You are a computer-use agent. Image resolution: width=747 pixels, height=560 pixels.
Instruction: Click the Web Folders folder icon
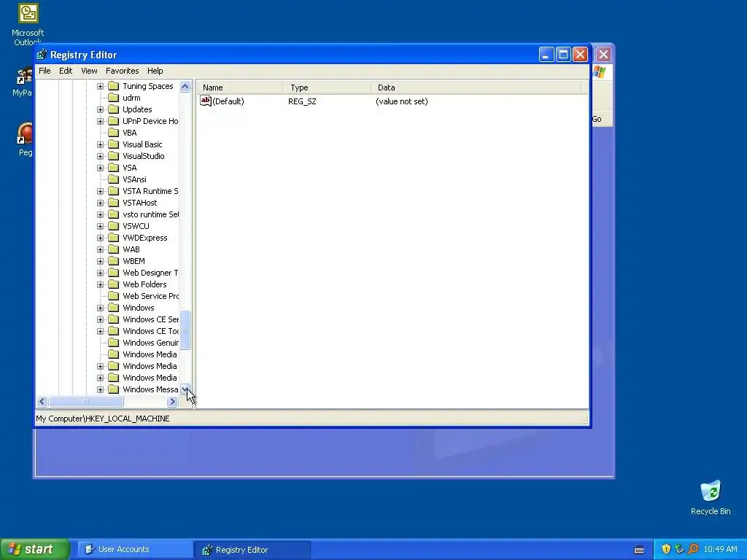[x=113, y=284]
